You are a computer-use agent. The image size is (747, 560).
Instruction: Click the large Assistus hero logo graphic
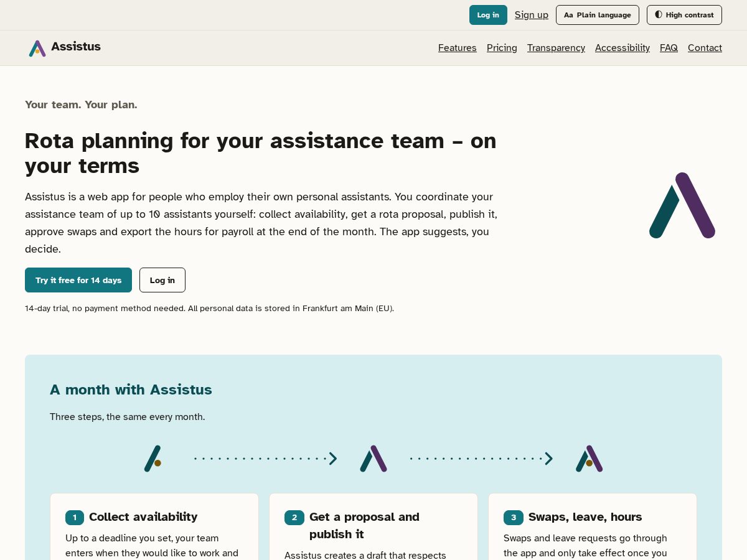pyautogui.click(x=682, y=205)
